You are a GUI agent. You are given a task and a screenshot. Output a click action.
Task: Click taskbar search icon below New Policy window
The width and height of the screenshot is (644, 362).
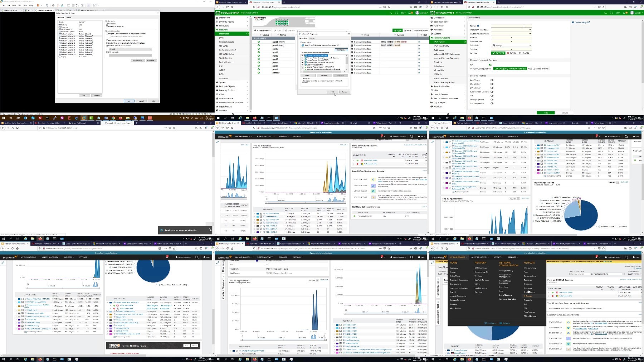coord(440,118)
